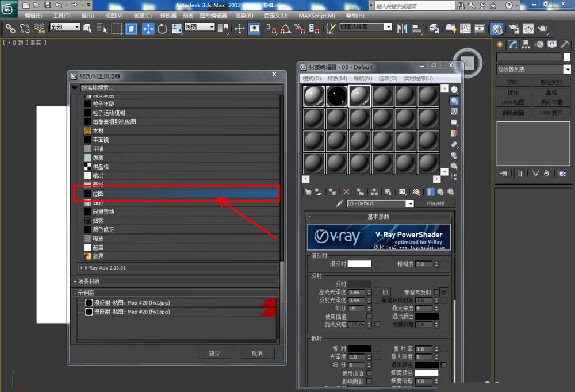
Task: Click 确定 button in browser dialog
Action: pyautogui.click(x=215, y=353)
